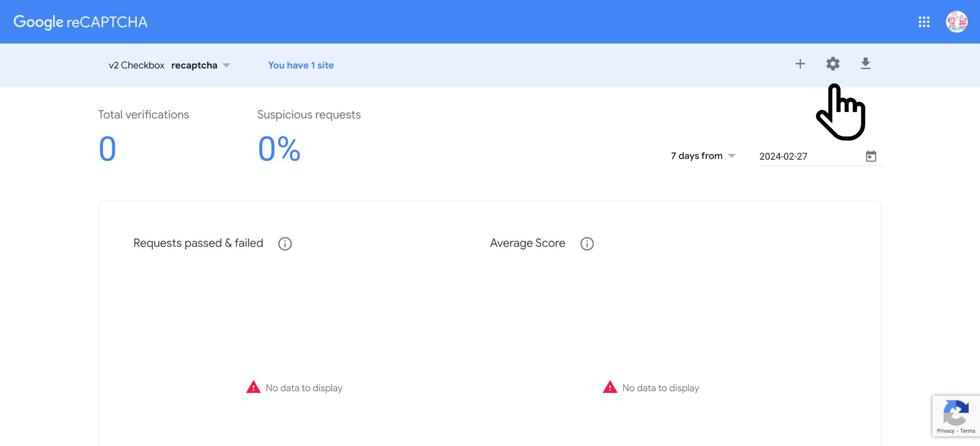This screenshot has width=980, height=446.
Task: Click the Requests passed & failed heading
Action: pos(198,243)
